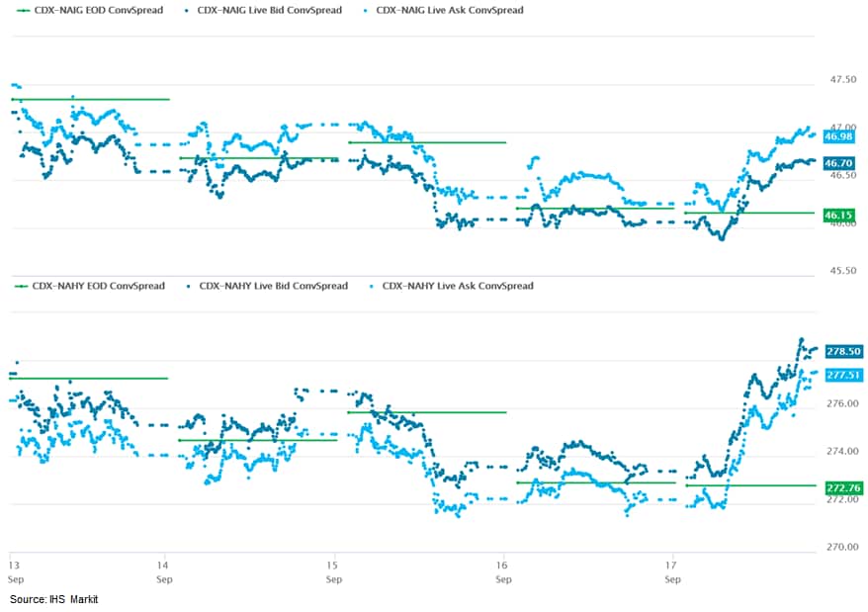Click the 46.98 live ask value label
The image size is (868, 612).
click(838, 136)
